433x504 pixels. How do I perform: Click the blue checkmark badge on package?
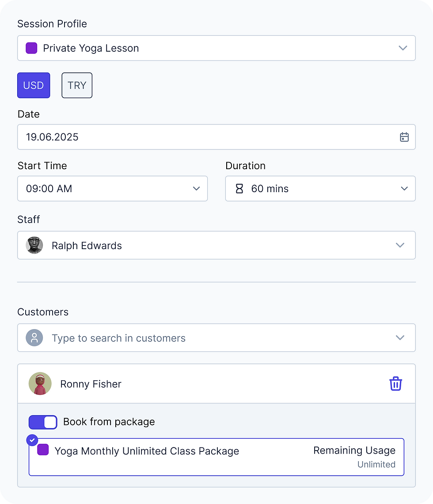pos(32,440)
